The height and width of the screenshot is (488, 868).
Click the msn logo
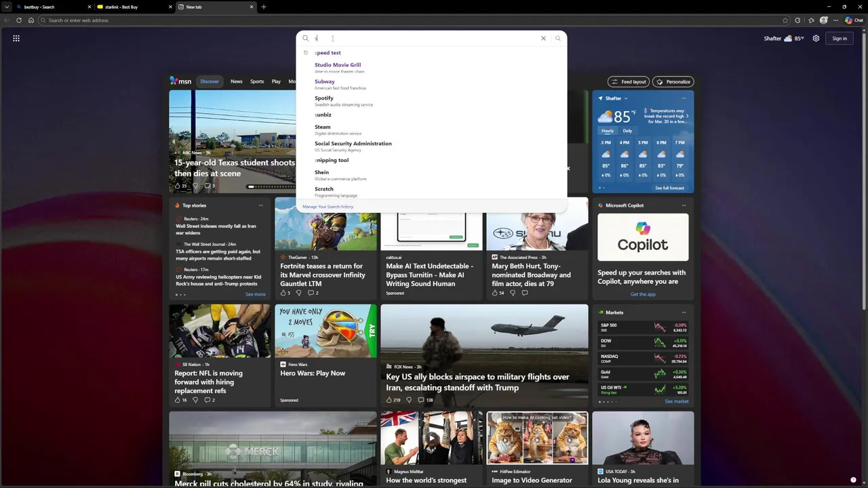180,81
